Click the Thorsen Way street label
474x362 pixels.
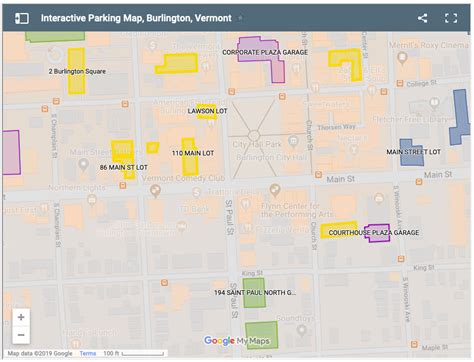point(336,127)
